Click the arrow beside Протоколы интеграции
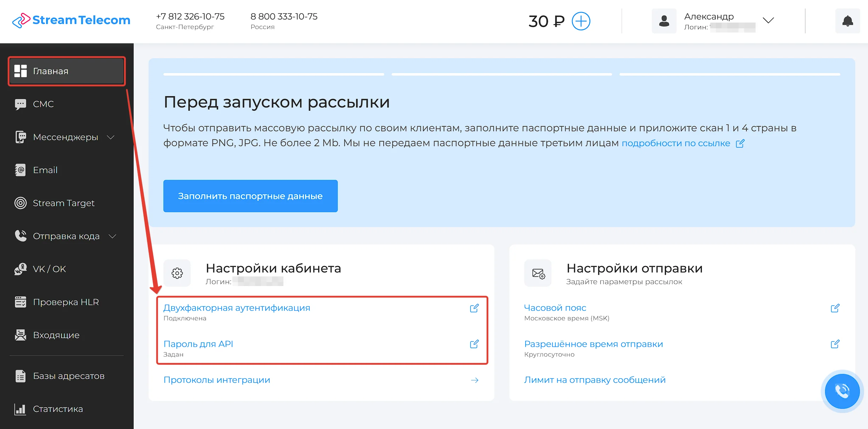The height and width of the screenshot is (429, 868). pos(475,380)
